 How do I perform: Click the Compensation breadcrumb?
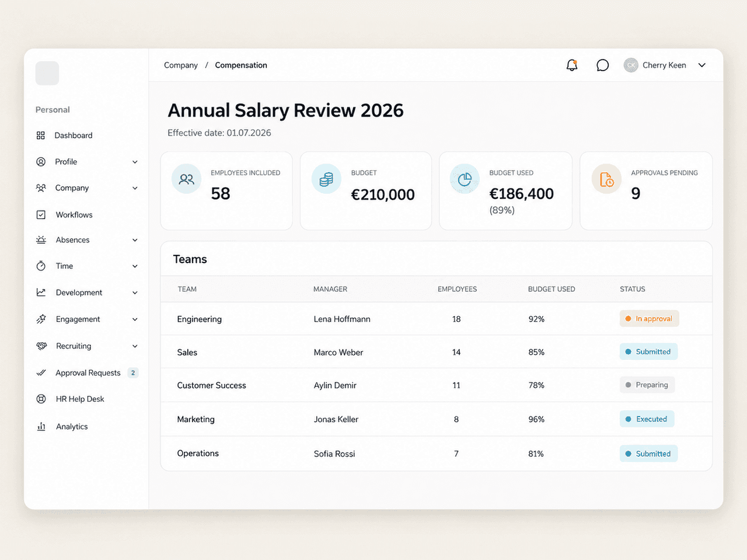coord(241,65)
